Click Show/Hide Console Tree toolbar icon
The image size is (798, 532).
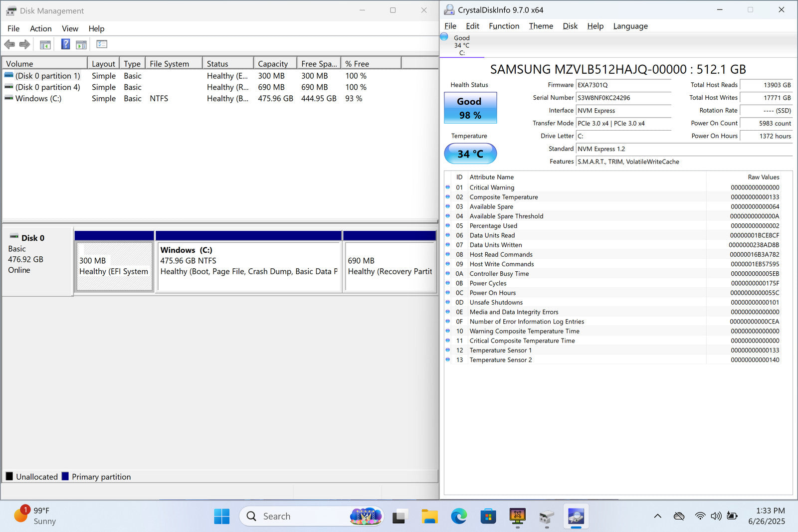click(45, 45)
